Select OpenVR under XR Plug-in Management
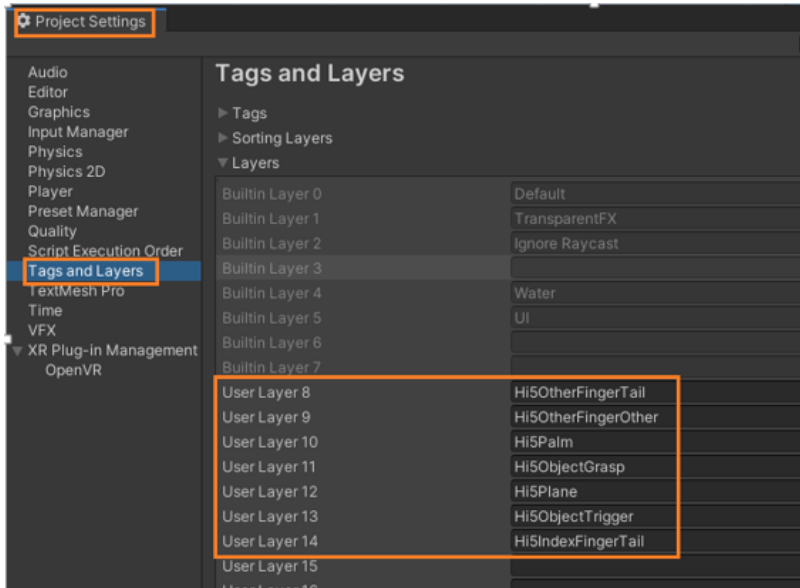 (x=73, y=371)
